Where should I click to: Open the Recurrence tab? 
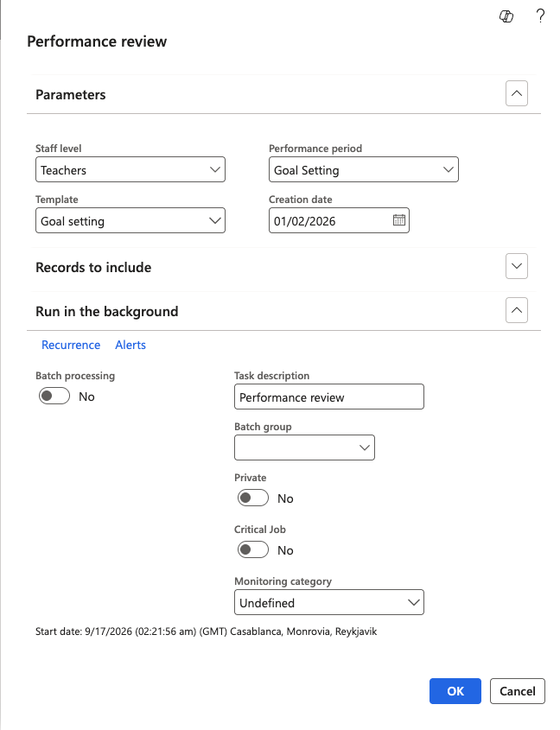tap(71, 345)
